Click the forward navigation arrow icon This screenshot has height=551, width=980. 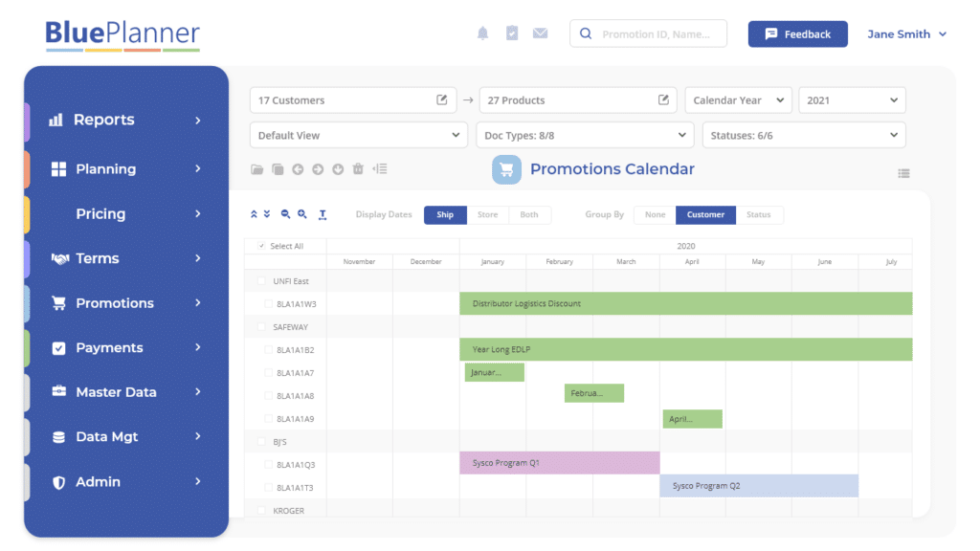[x=317, y=169]
